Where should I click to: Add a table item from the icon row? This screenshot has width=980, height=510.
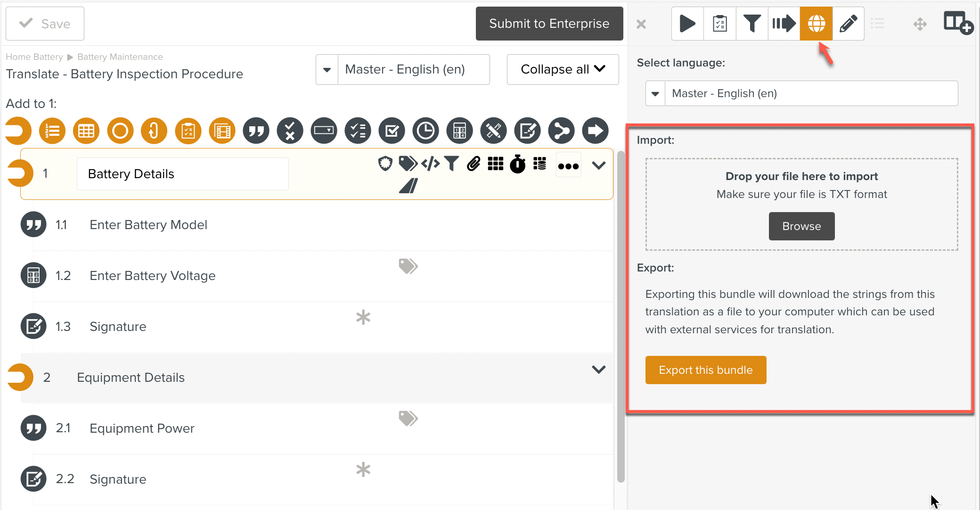click(x=86, y=131)
